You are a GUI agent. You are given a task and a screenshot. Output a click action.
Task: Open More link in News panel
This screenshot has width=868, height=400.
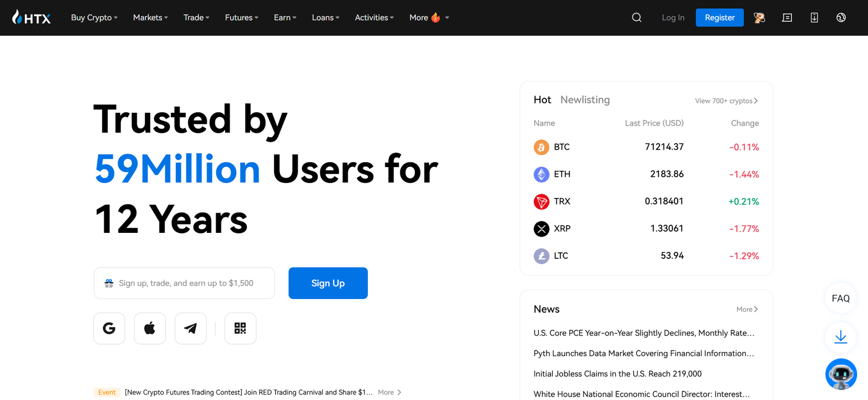pos(747,309)
